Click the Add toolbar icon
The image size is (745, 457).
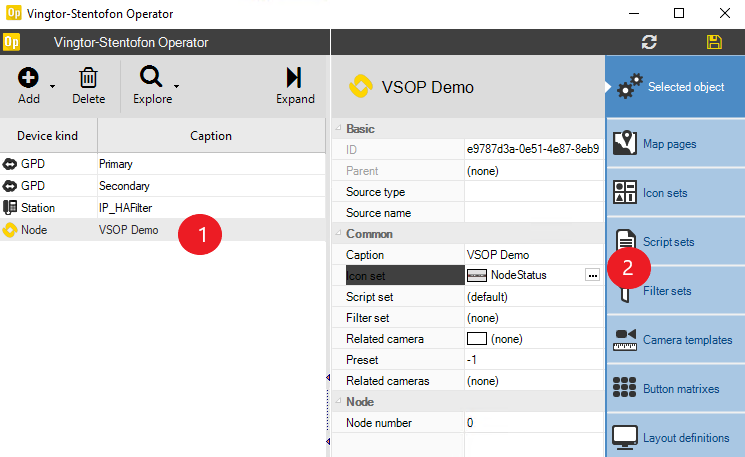point(28,78)
